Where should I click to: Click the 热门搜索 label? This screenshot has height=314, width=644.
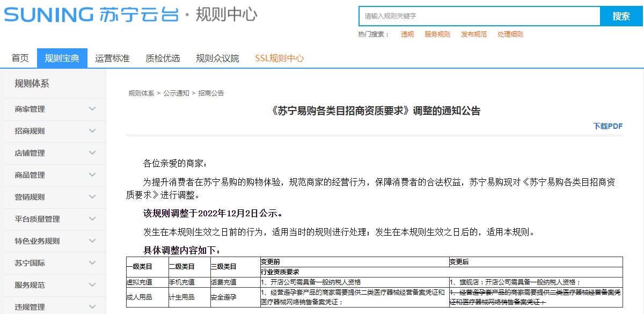374,34
